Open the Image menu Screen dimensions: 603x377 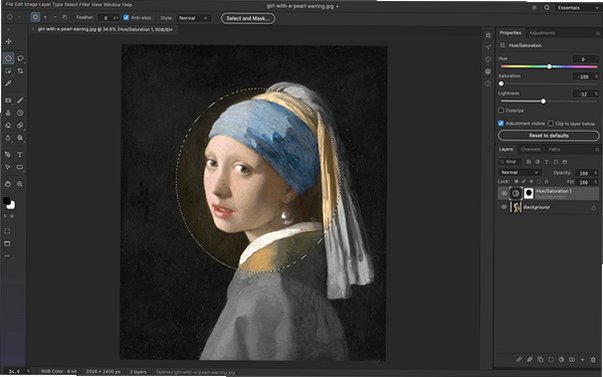(x=31, y=5)
